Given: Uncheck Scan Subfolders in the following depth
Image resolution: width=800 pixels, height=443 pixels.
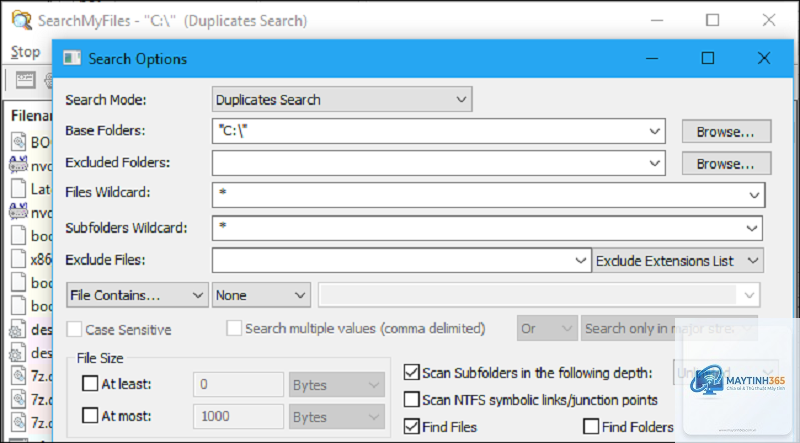Looking at the screenshot, I should click(x=412, y=372).
